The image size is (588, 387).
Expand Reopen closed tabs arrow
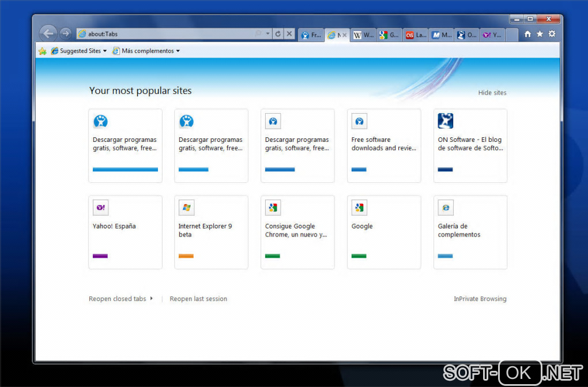tap(152, 298)
